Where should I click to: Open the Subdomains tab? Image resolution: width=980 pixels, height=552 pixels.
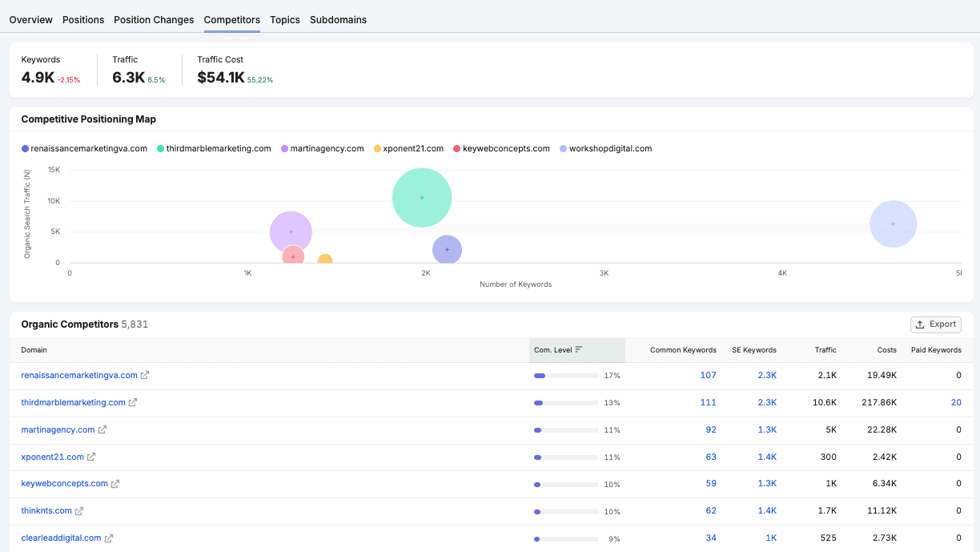click(x=338, y=19)
